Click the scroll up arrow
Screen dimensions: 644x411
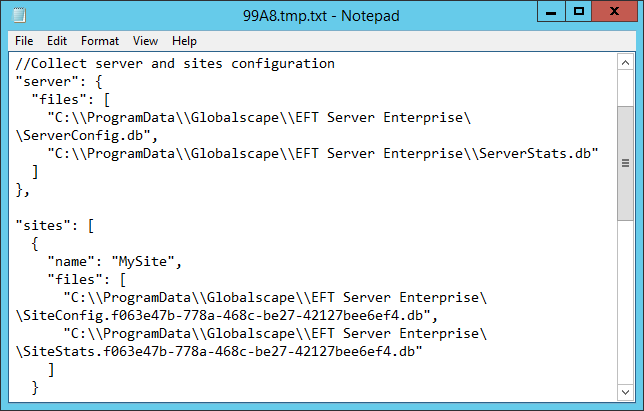pos(626,63)
